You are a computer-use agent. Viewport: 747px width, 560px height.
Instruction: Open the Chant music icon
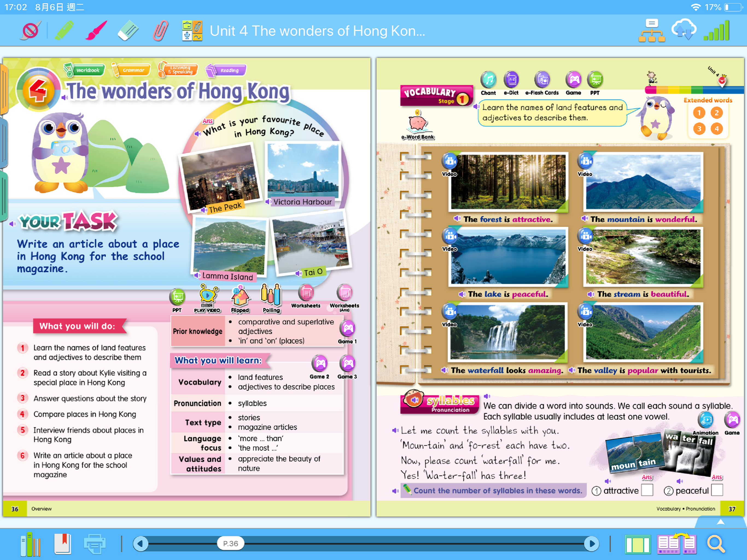pyautogui.click(x=488, y=80)
